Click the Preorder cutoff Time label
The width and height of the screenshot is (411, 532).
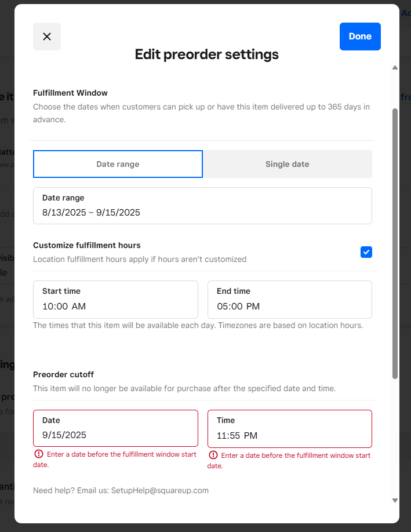226,420
